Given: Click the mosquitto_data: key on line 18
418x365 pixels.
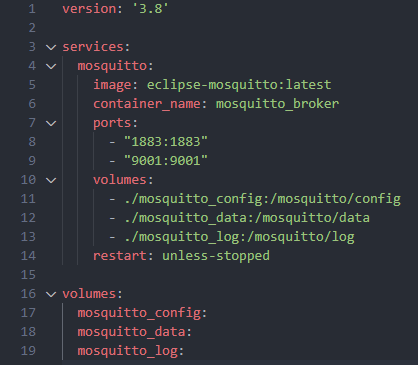Looking at the screenshot, I should click(x=135, y=332).
